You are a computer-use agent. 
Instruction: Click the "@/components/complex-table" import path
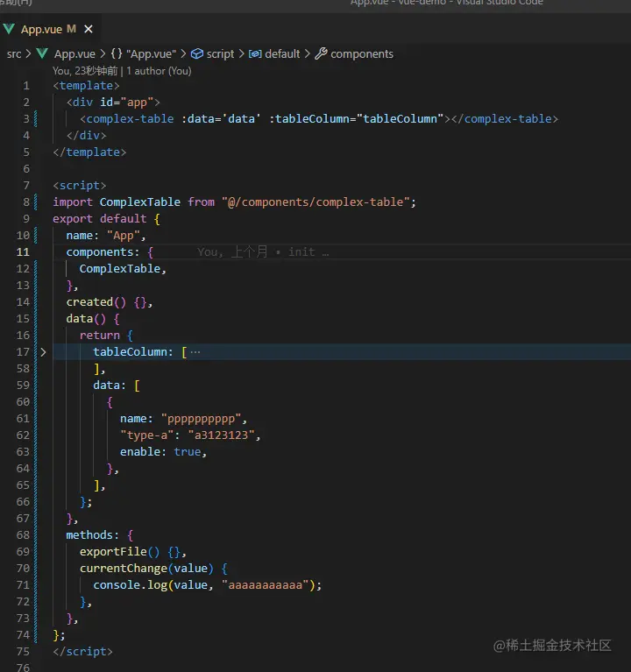[315, 202]
